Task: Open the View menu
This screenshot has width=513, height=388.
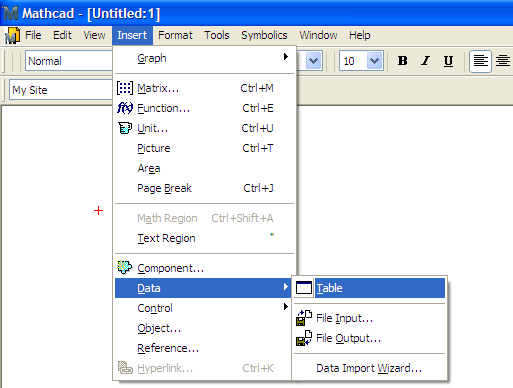Action: click(94, 35)
